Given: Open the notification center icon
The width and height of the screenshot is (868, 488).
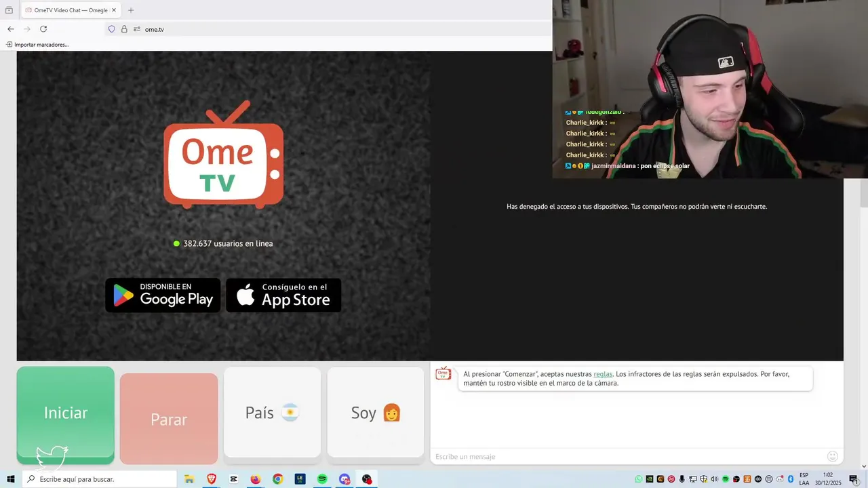Looking at the screenshot, I should 854,479.
